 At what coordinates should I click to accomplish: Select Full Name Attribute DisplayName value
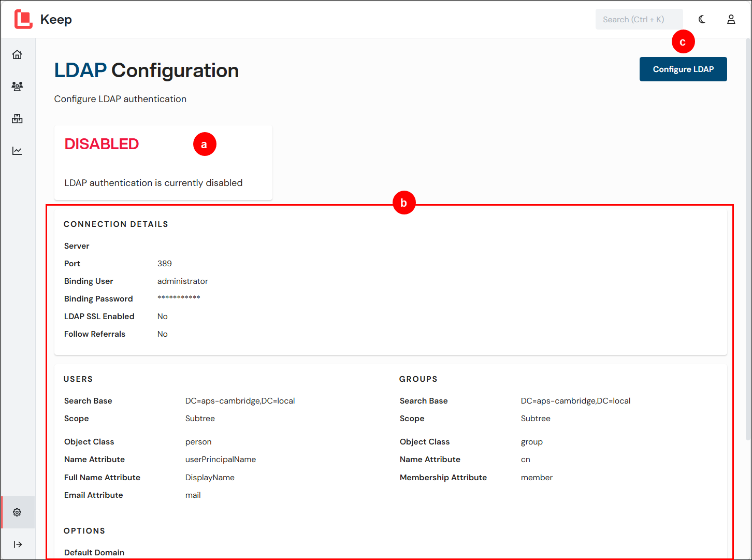(x=210, y=478)
